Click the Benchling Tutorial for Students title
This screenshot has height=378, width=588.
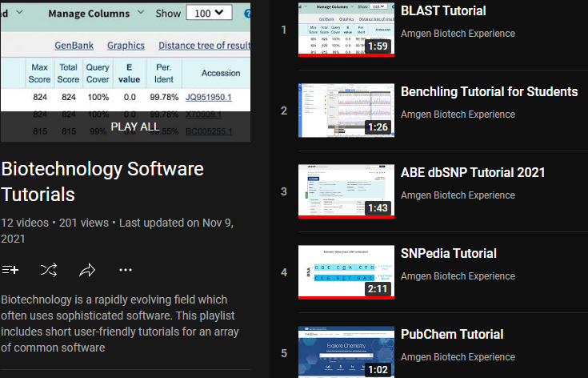[x=489, y=91]
